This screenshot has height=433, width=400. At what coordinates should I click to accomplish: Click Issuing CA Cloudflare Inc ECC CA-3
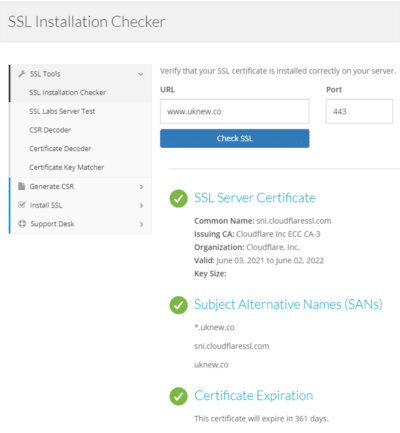[x=257, y=234]
